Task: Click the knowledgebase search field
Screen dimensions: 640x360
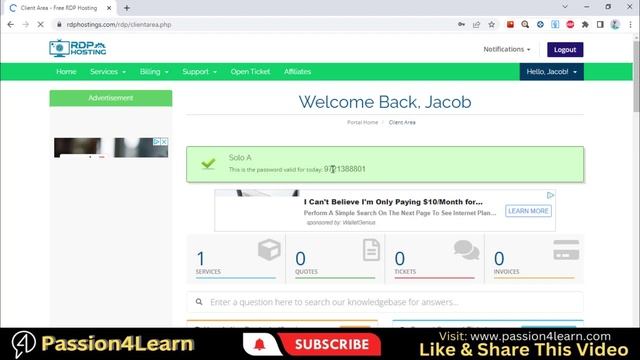Action: pyautogui.click(x=385, y=302)
